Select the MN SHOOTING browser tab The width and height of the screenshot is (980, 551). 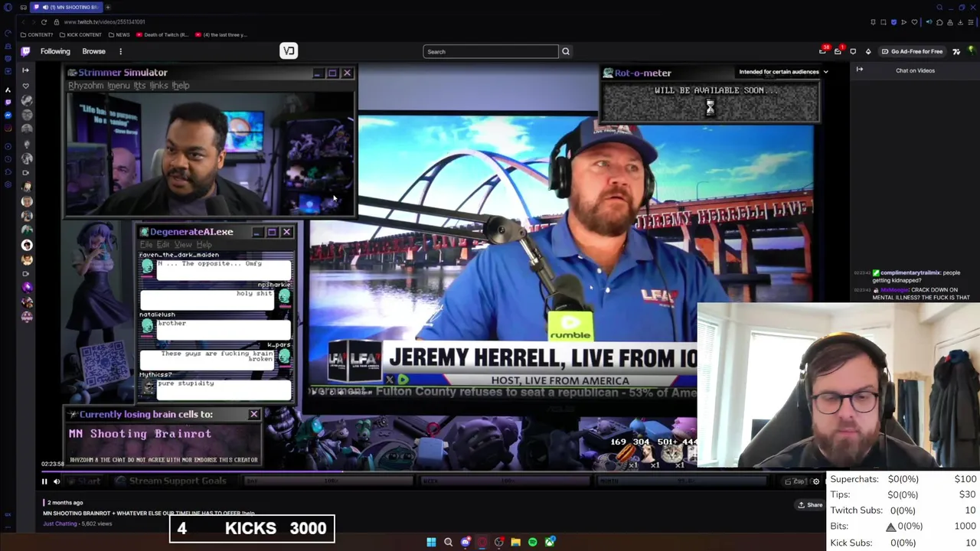pyautogui.click(x=67, y=7)
